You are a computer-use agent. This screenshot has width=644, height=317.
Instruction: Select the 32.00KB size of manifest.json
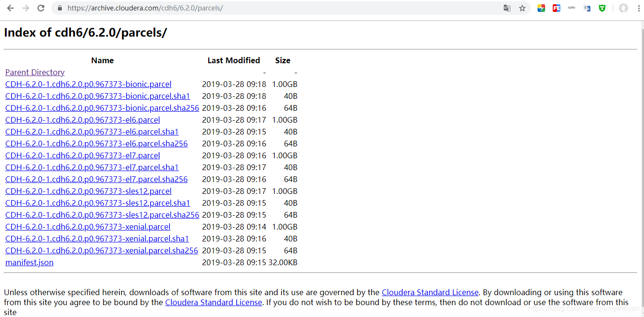pos(283,262)
